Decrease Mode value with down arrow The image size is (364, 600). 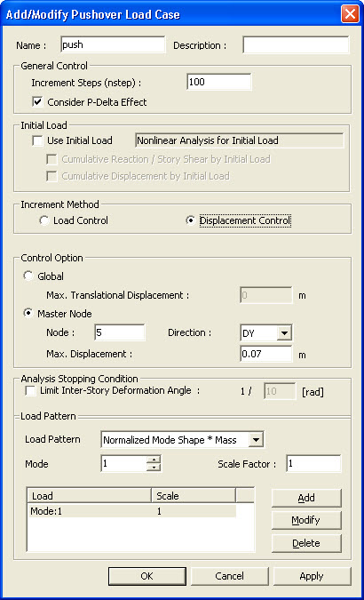[x=154, y=468]
